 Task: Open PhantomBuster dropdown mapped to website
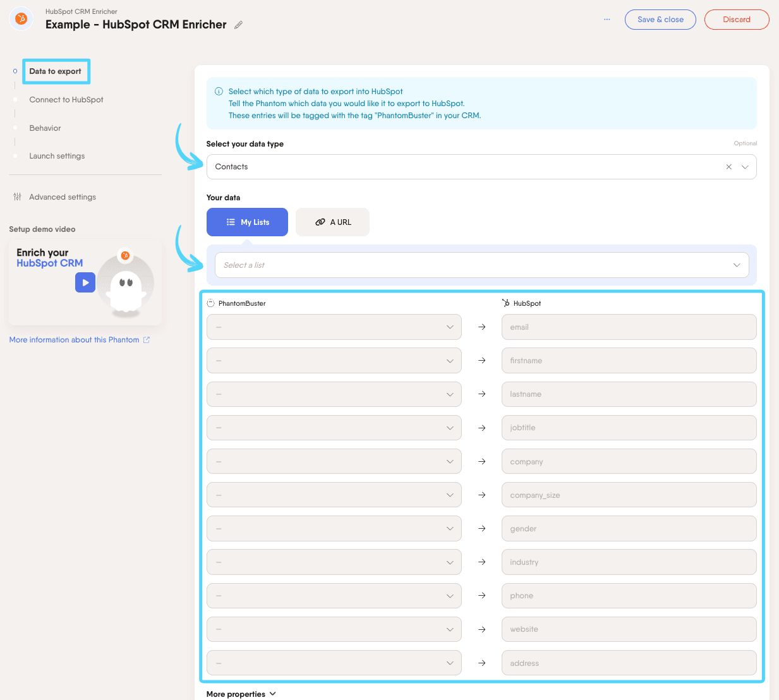pos(334,629)
